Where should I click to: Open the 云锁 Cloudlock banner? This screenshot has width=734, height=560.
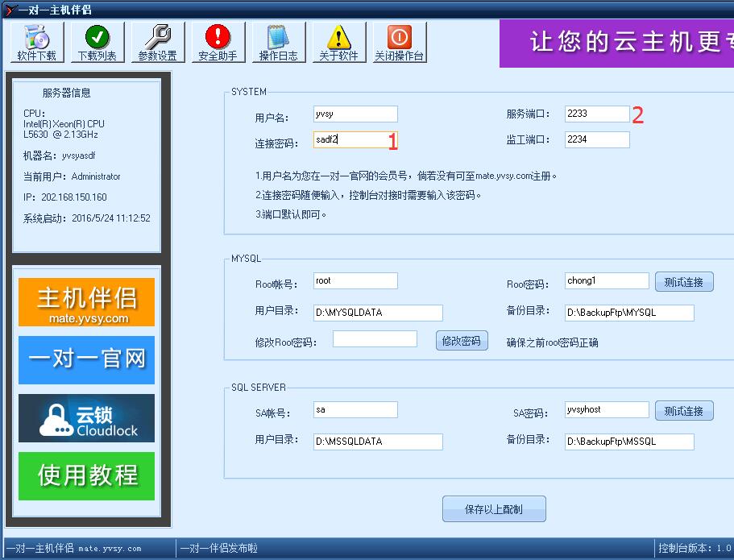[86, 418]
